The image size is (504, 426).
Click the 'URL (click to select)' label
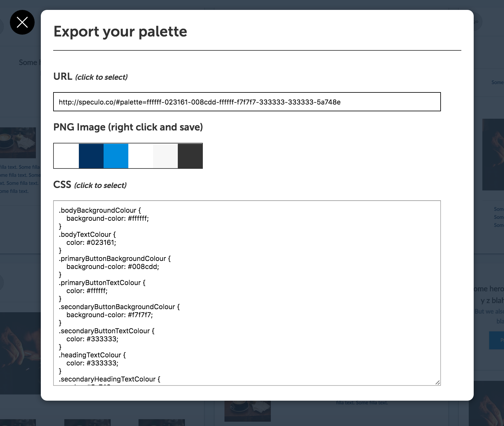[90, 77]
